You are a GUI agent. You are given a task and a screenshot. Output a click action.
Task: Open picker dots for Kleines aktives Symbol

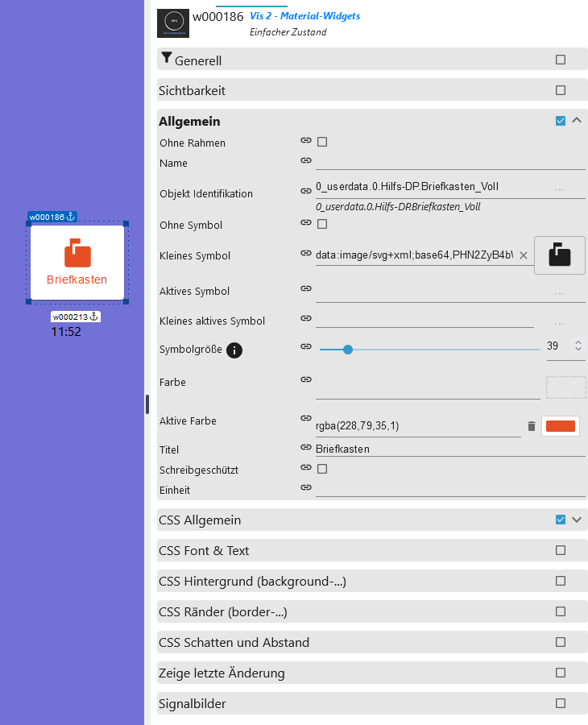tap(559, 324)
